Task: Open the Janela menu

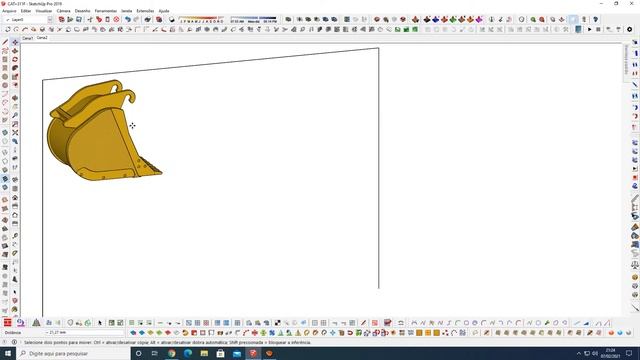Action: click(127, 11)
